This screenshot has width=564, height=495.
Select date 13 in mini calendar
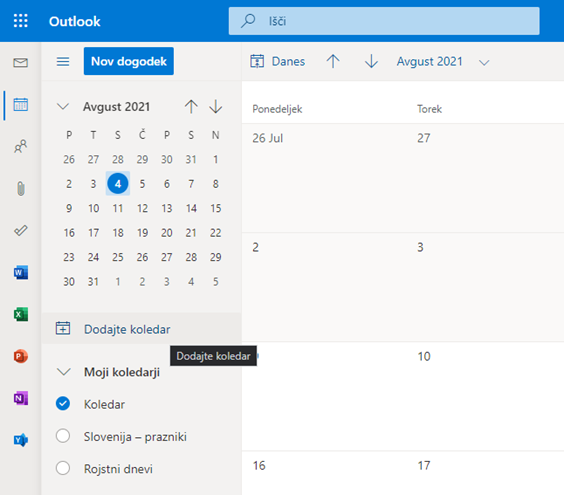point(167,208)
